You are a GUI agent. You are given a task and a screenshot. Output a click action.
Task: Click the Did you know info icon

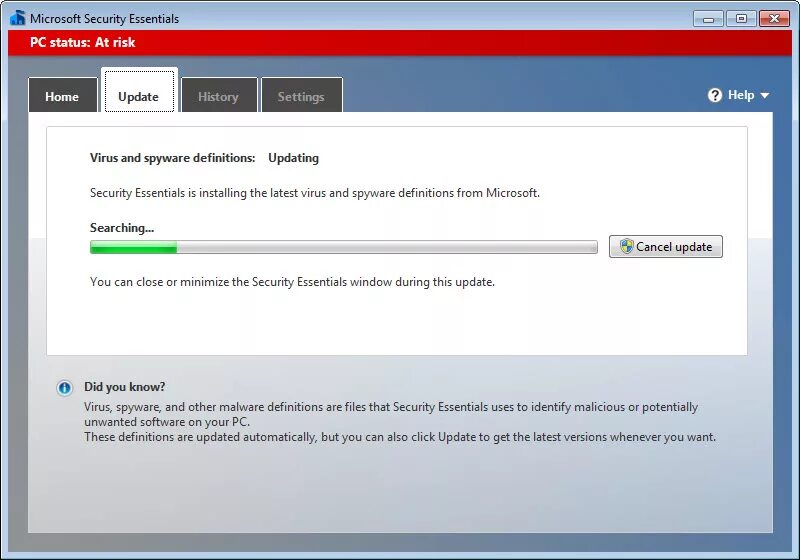point(64,388)
